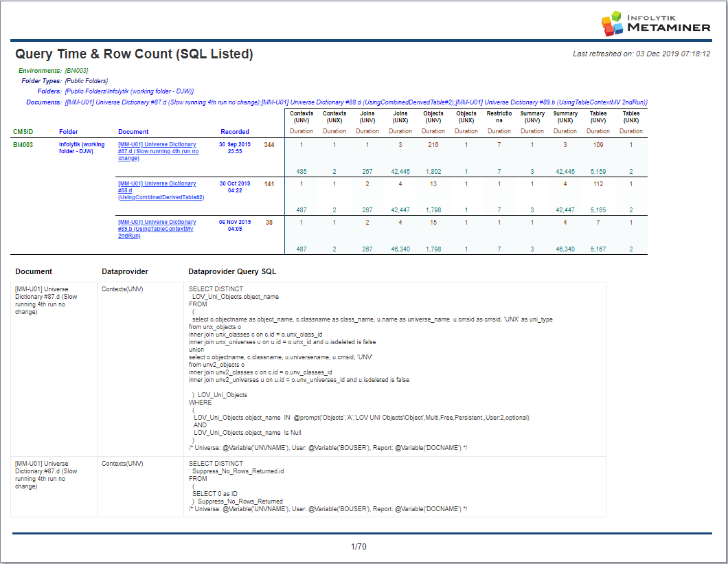Click the Objects (UNX) column header
The image size is (728, 564).
click(x=466, y=117)
